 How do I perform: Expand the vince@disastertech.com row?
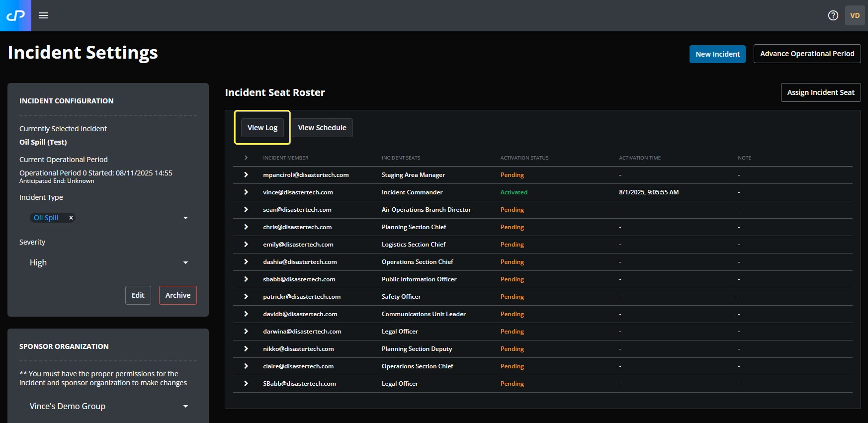(246, 192)
